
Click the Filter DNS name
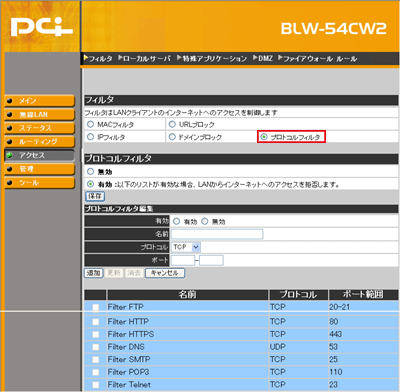pyautogui.click(x=126, y=347)
